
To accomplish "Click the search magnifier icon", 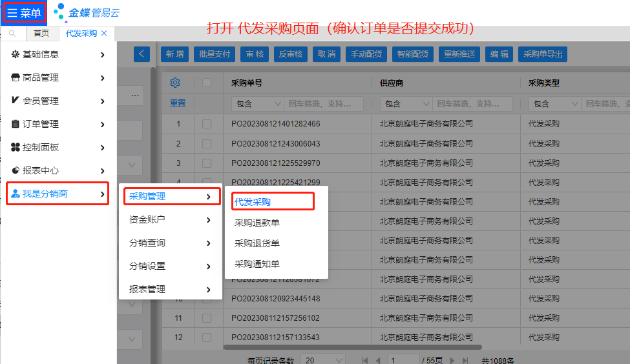I will click(12, 33).
